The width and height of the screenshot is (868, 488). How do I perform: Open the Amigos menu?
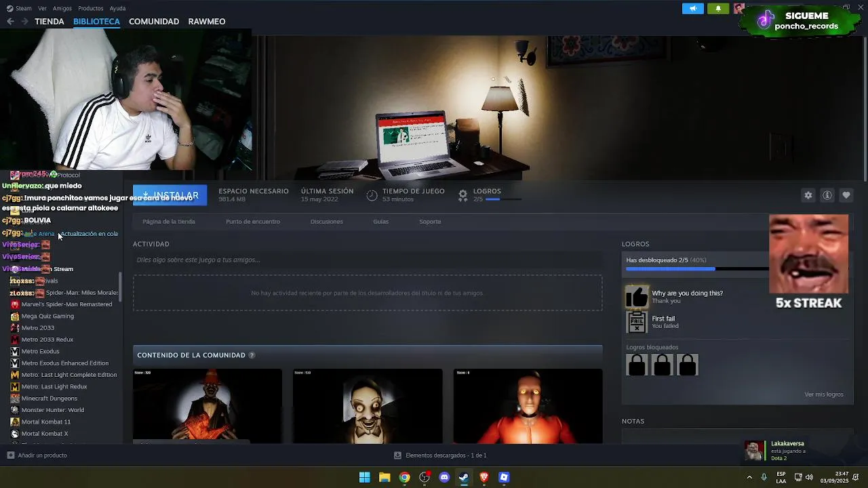(x=62, y=9)
